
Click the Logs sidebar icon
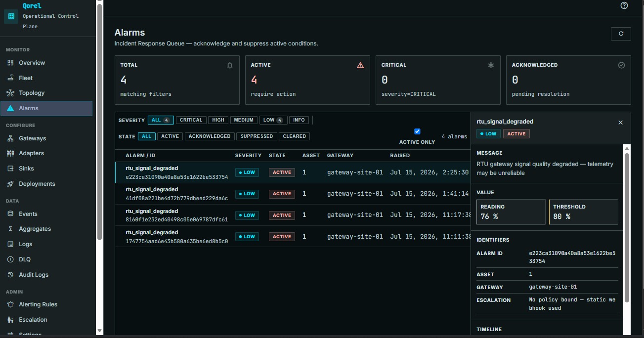(x=10, y=244)
